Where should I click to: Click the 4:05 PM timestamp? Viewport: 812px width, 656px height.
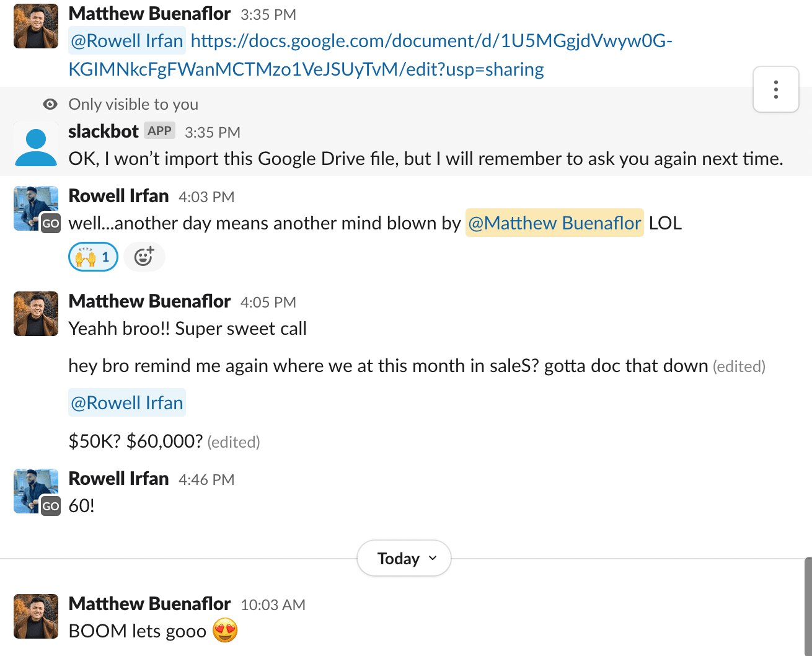(x=268, y=302)
